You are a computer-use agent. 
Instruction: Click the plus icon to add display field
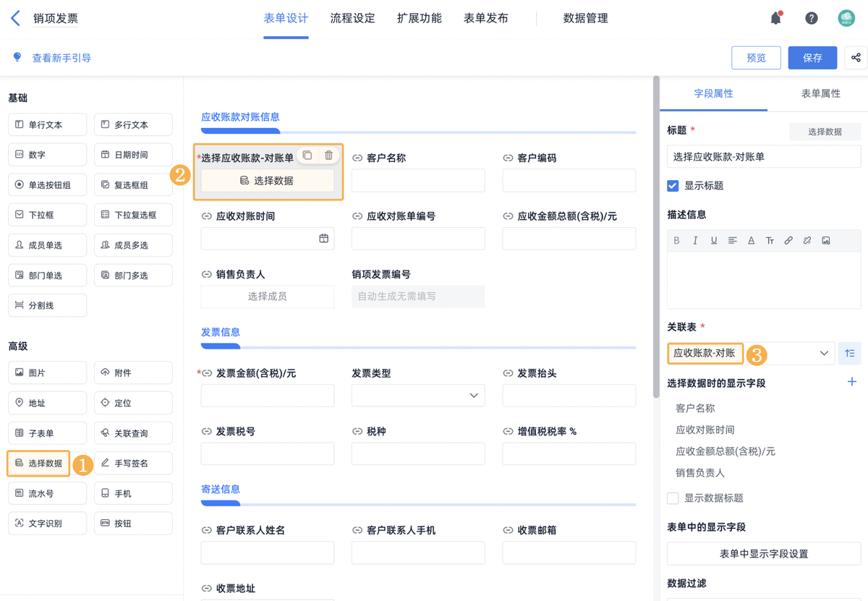coord(851,382)
